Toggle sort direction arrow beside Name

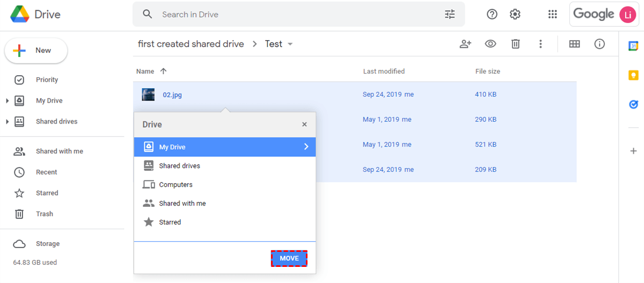pyautogui.click(x=164, y=71)
